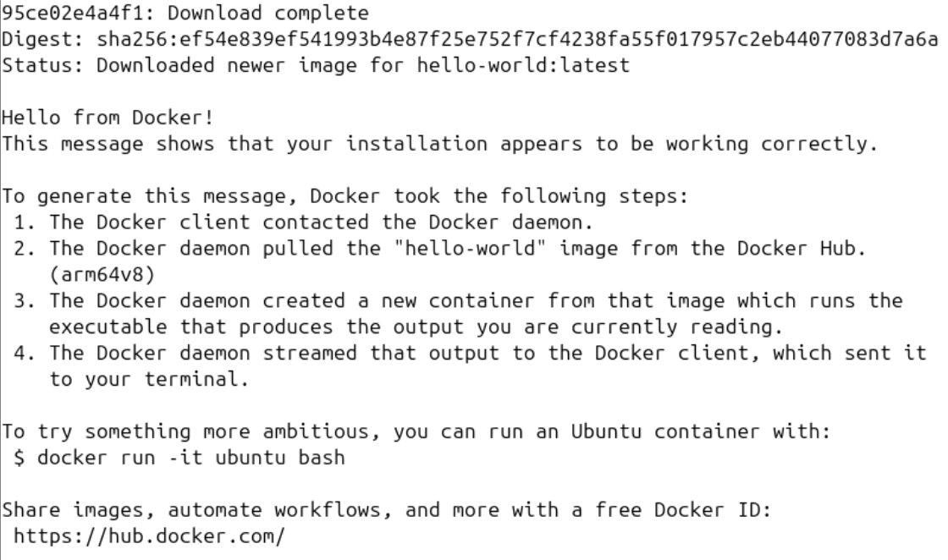Click the 'hello-world:latest' image tag
The image size is (948, 560).
click(x=523, y=65)
